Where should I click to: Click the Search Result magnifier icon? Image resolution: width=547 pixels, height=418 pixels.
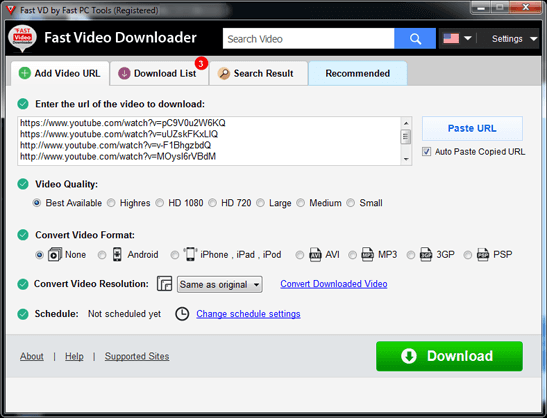224,73
